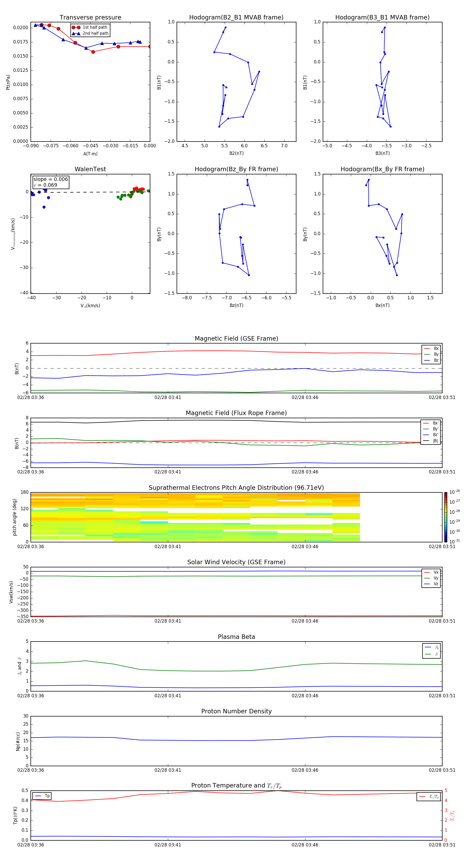Click the 'A(T·m)' x-axis label
The width and height of the screenshot is (473, 868).
[x=90, y=154]
